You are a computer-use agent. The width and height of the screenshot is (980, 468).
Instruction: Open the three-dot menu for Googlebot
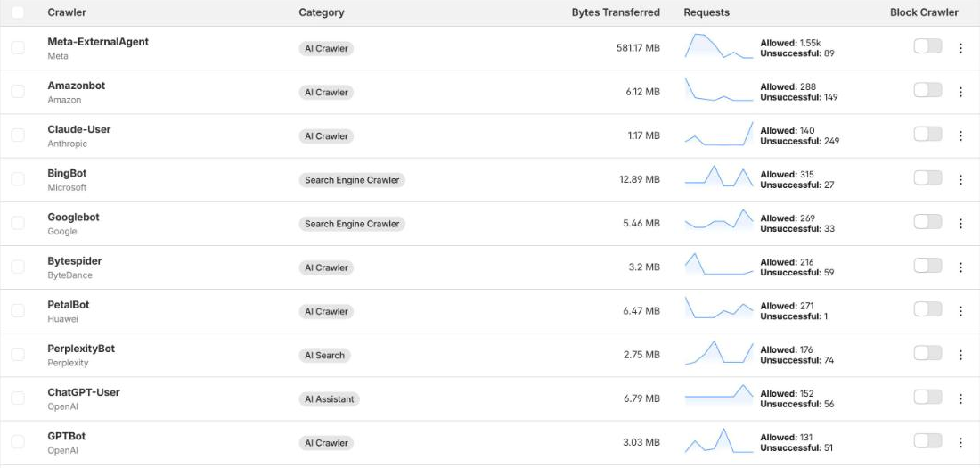[x=960, y=224]
